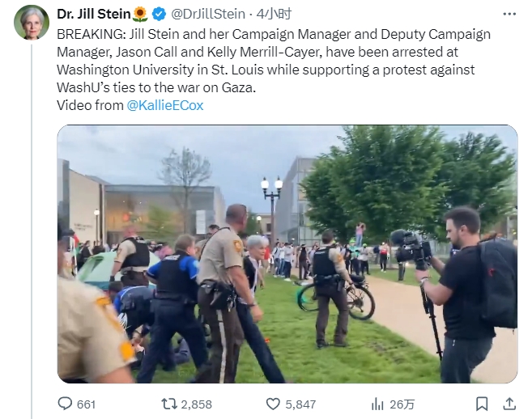
Task: Click the blue verified badge
Action: [x=160, y=14]
